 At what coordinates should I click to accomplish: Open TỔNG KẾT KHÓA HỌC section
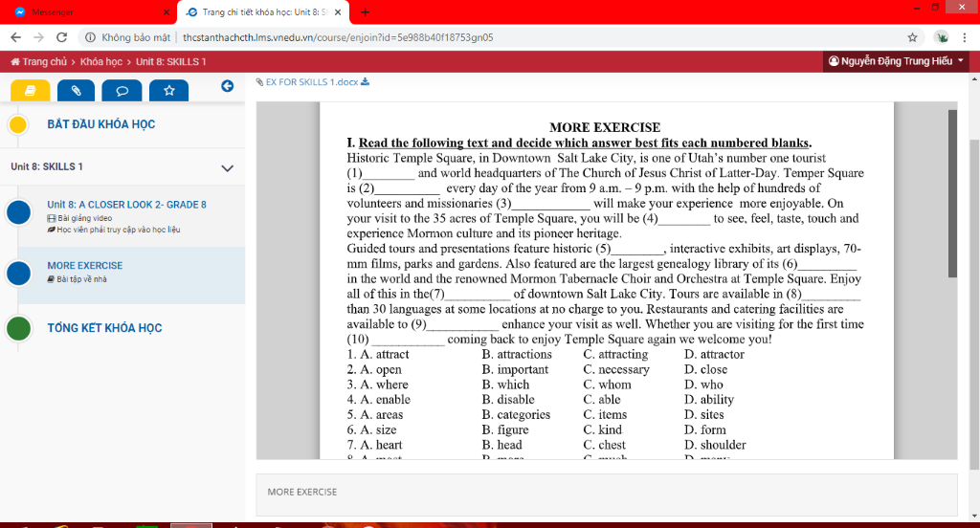click(104, 328)
